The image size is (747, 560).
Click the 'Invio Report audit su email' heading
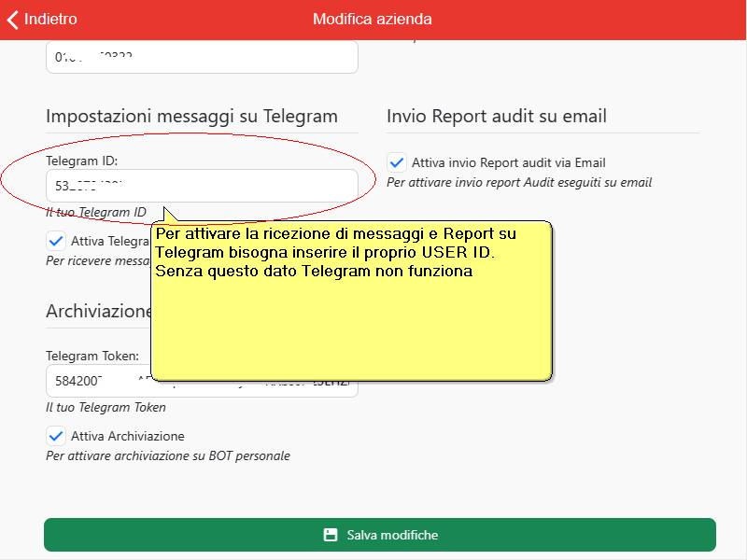[x=497, y=116]
